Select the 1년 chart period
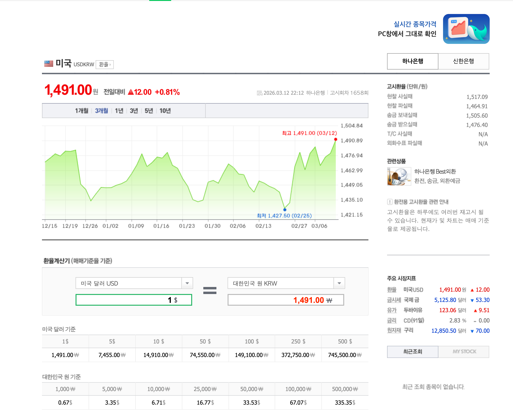513x420 pixels. [119, 111]
